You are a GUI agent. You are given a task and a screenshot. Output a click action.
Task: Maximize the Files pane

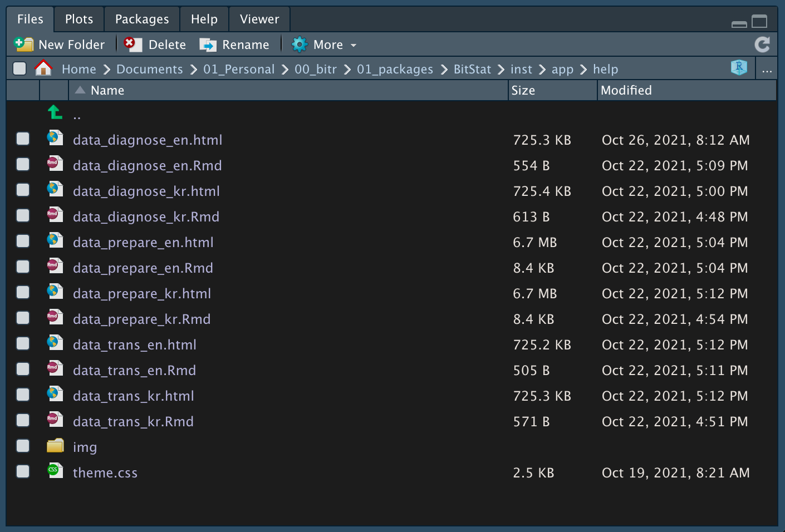click(x=759, y=22)
